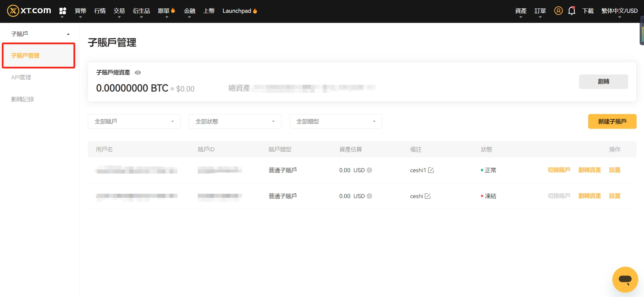Open the user profile icon

point(558,11)
